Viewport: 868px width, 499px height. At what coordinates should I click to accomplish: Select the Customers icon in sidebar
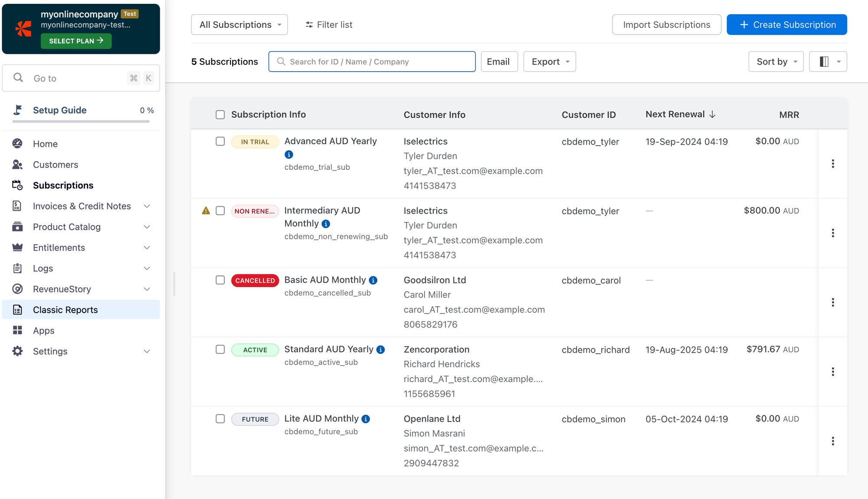[x=17, y=165]
